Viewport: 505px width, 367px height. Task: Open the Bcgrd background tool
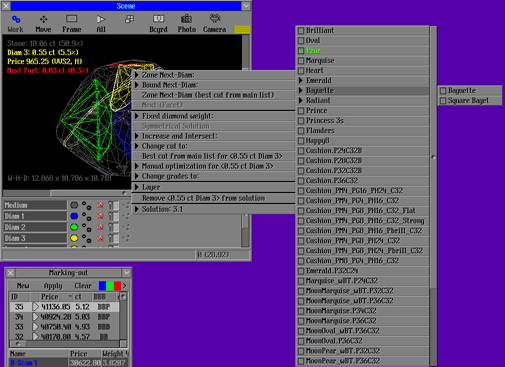(158, 23)
